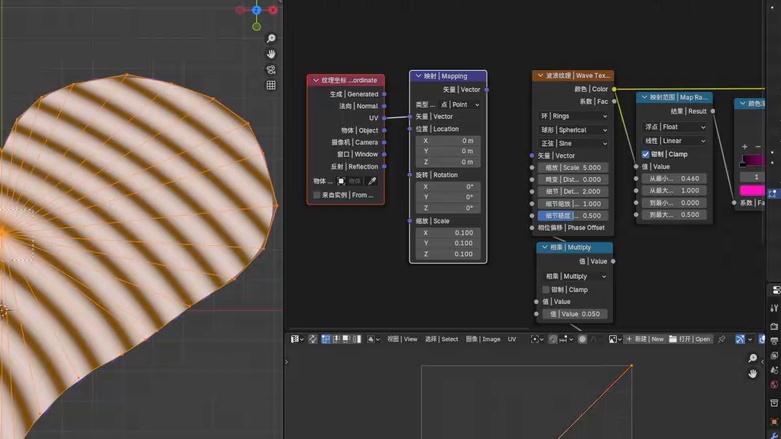The height and width of the screenshot is (439, 781).
Task: Open the View menu in UV editor
Action: click(x=402, y=339)
